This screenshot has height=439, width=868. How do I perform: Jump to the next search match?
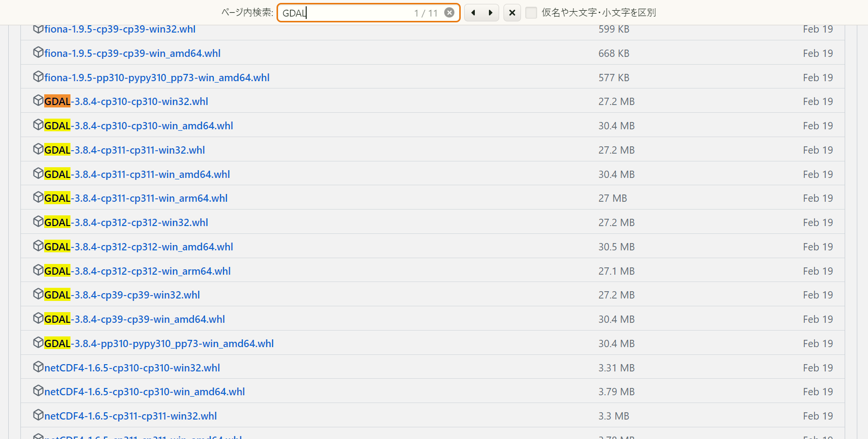click(x=490, y=13)
